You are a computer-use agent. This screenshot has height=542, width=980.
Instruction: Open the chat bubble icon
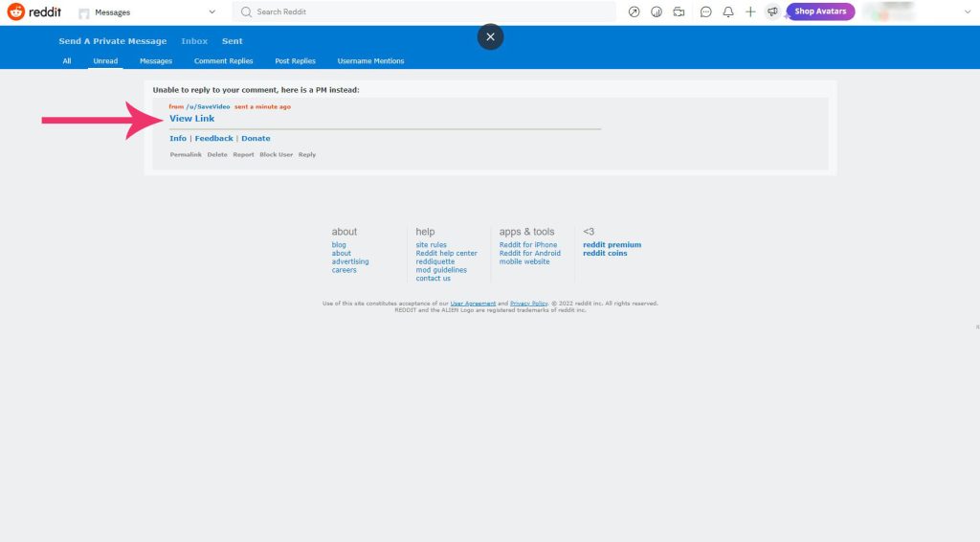706,12
